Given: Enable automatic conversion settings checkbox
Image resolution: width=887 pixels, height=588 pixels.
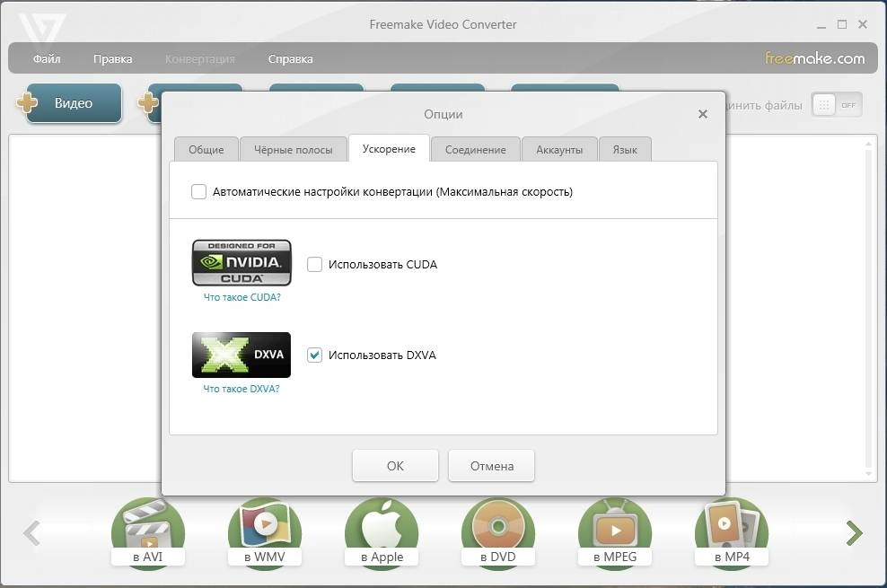Looking at the screenshot, I should [198, 192].
